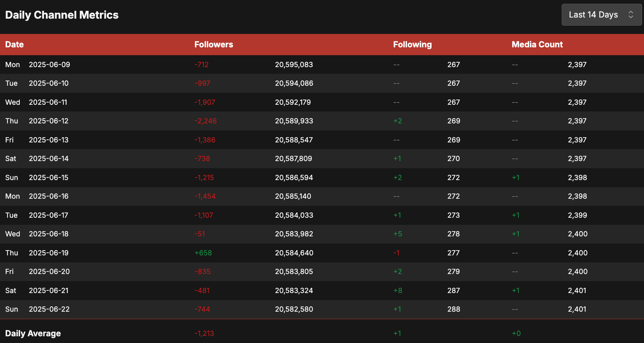Click follower total 20,587,809

click(294, 159)
